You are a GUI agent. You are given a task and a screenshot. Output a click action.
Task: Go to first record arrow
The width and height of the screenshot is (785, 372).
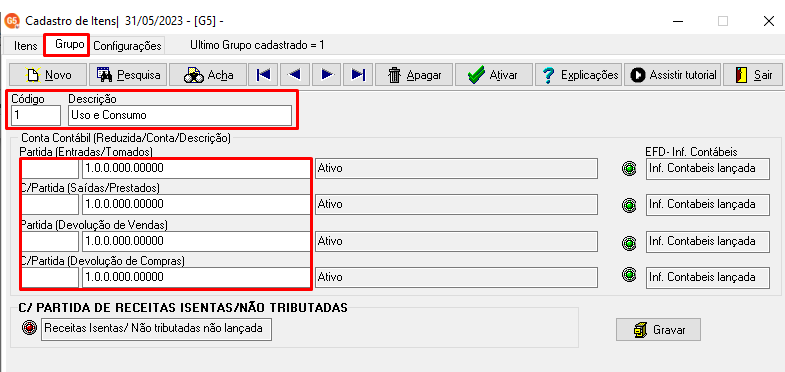point(263,75)
